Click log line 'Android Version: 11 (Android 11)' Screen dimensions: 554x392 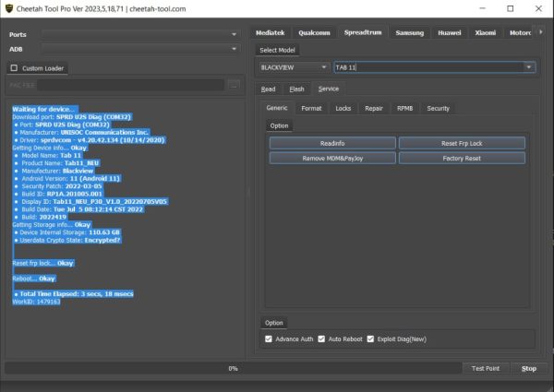click(x=67, y=179)
